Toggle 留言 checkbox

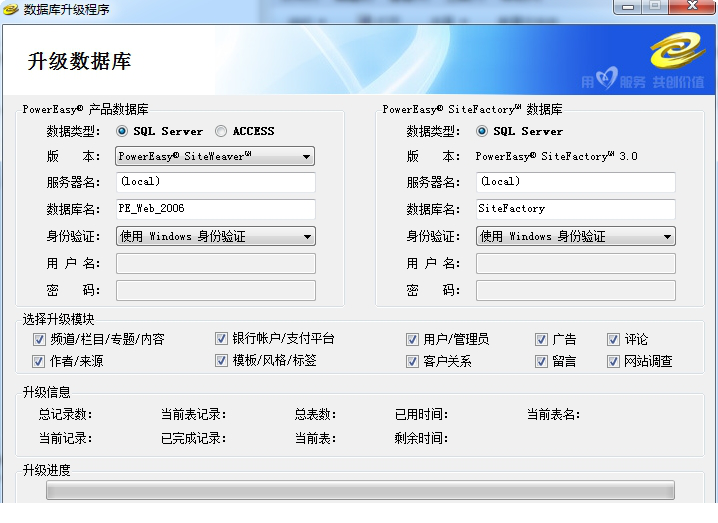click(541, 361)
